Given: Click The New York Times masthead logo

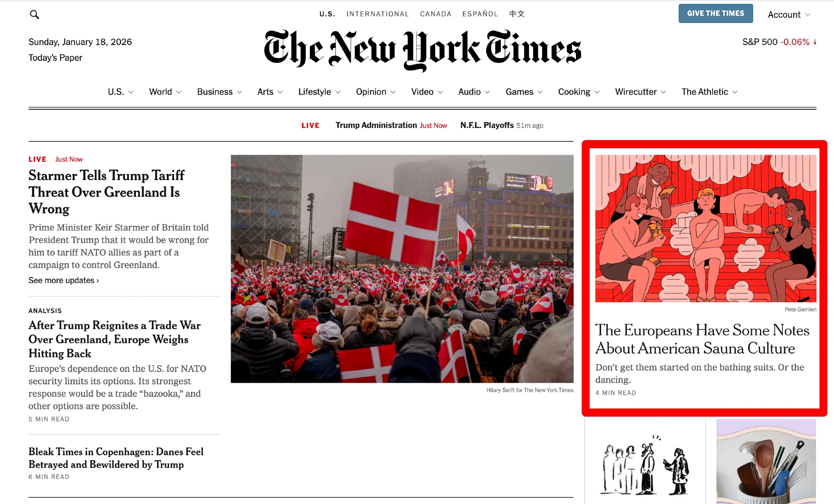Looking at the screenshot, I should [422, 50].
